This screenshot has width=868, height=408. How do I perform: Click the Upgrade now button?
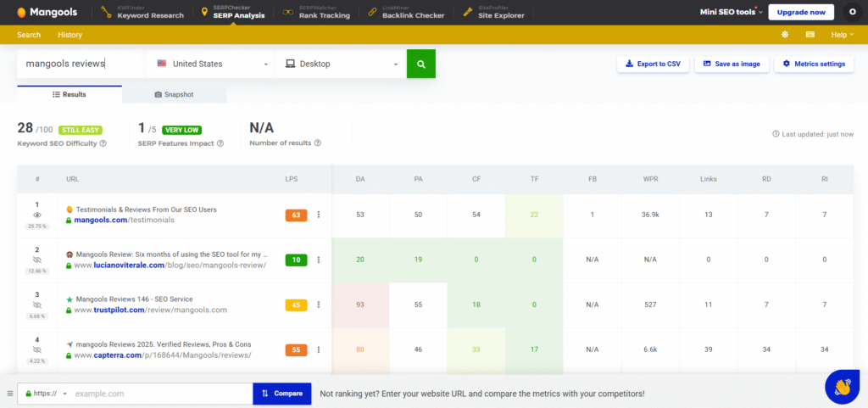click(x=801, y=12)
